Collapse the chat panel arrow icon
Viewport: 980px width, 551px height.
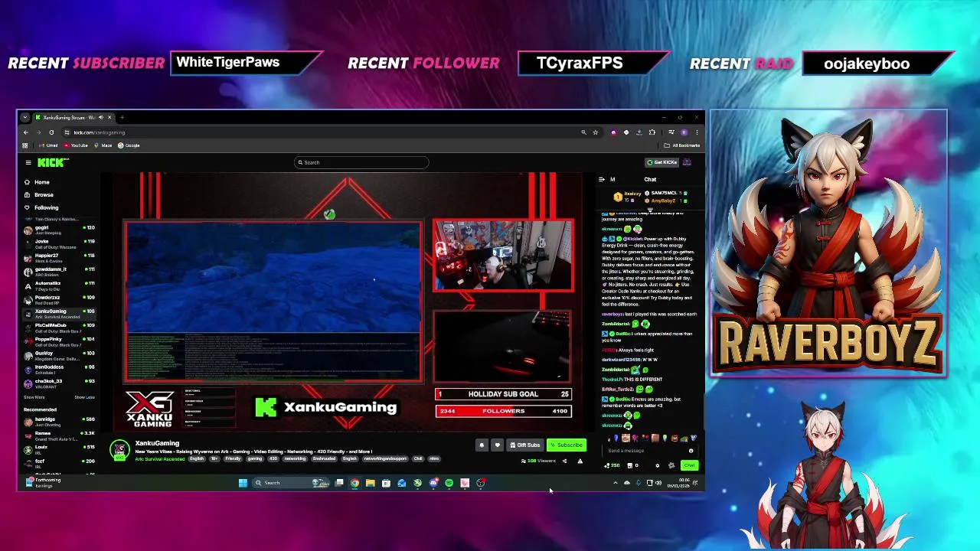[x=602, y=179]
